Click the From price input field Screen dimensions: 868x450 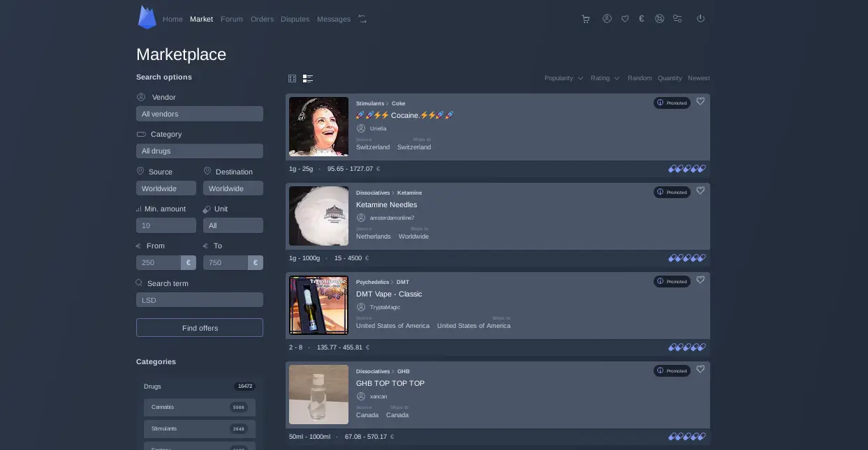(159, 262)
